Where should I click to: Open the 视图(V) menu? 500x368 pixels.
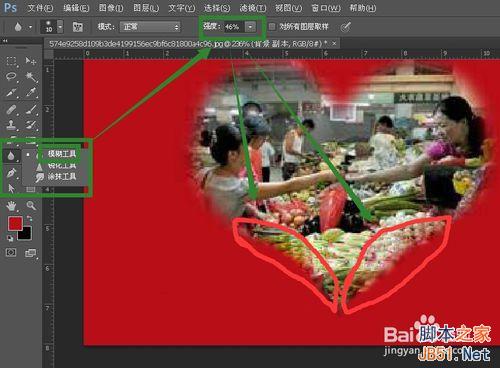tap(288, 8)
